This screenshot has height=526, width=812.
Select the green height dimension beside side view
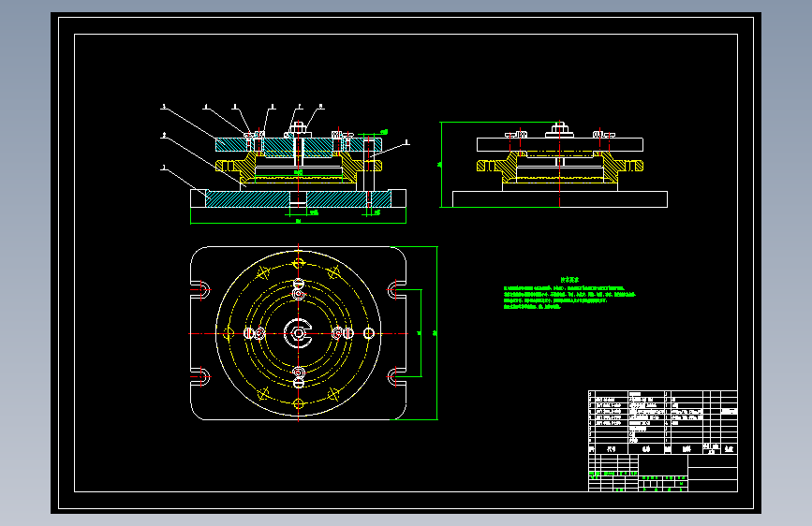coord(441,165)
